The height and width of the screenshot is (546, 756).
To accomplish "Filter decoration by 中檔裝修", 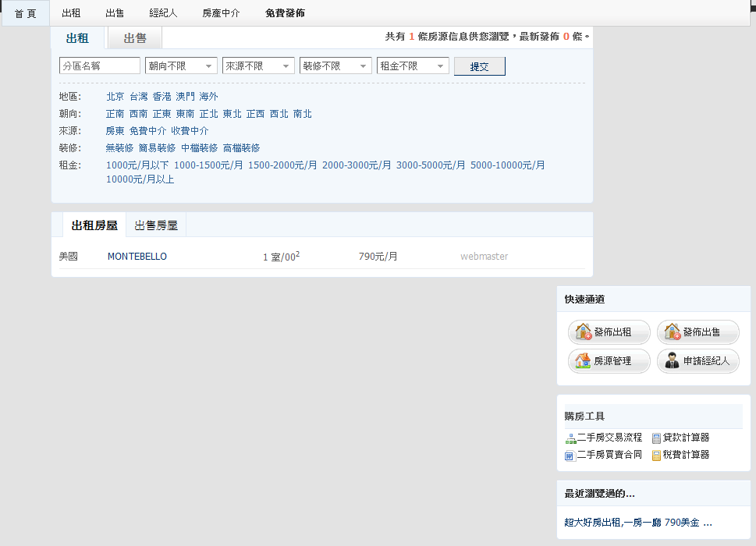I will 200,148.
